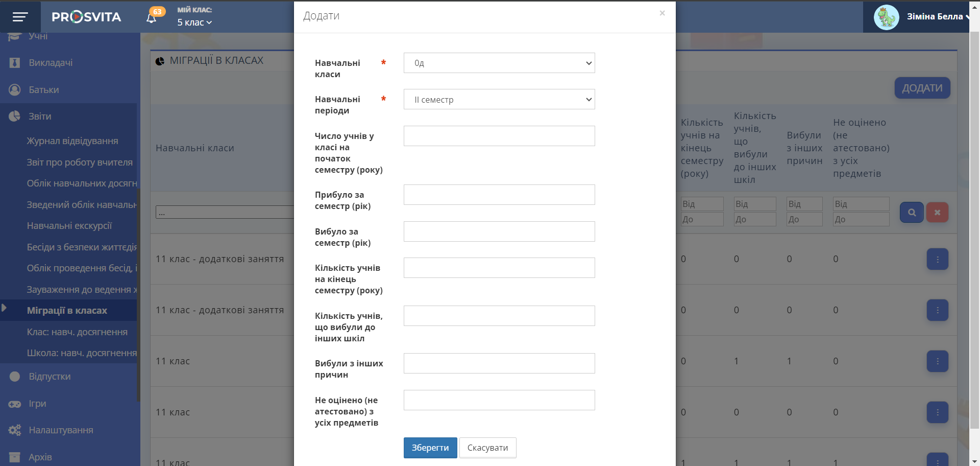Screen dimensions: 980x466
Task: Select Клас: навч. досягнення menu item
Action: [x=77, y=332]
